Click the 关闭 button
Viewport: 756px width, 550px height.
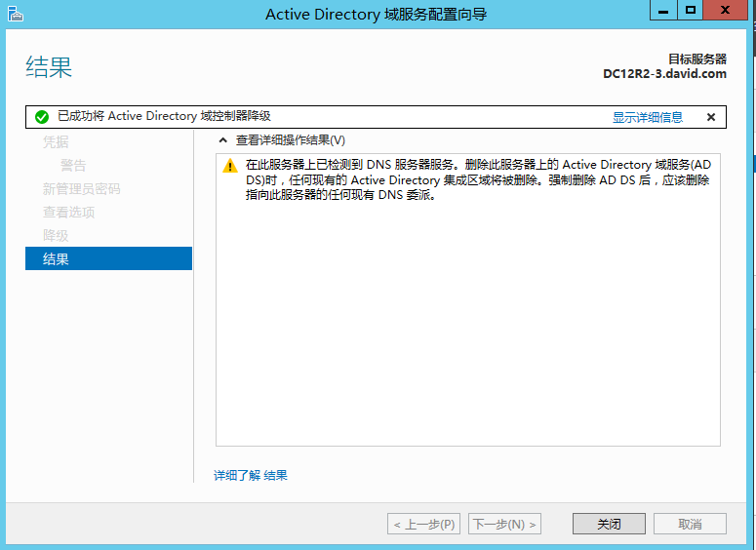tap(609, 524)
